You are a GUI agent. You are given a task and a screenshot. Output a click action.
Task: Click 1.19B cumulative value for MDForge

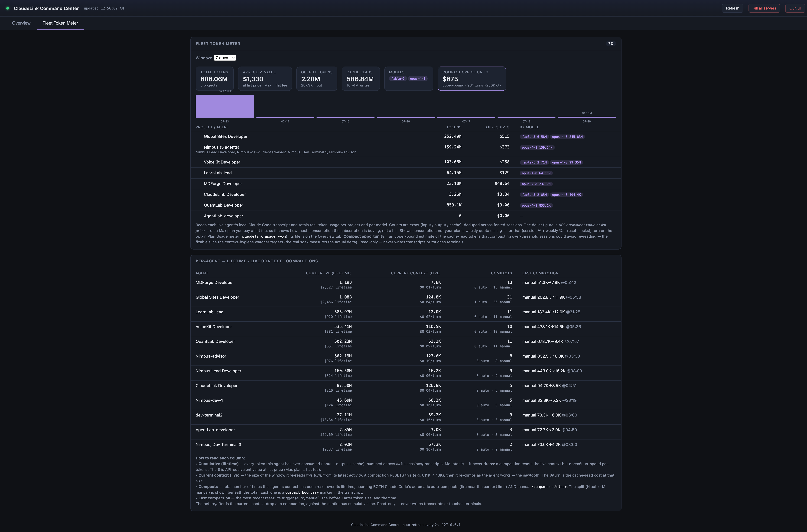pyautogui.click(x=345, y=283)
